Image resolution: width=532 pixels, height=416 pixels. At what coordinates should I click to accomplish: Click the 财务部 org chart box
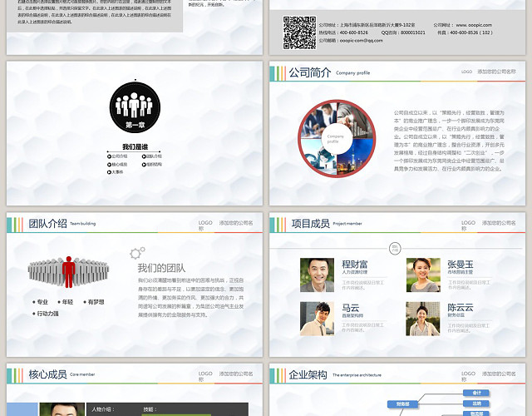(402, 404)
